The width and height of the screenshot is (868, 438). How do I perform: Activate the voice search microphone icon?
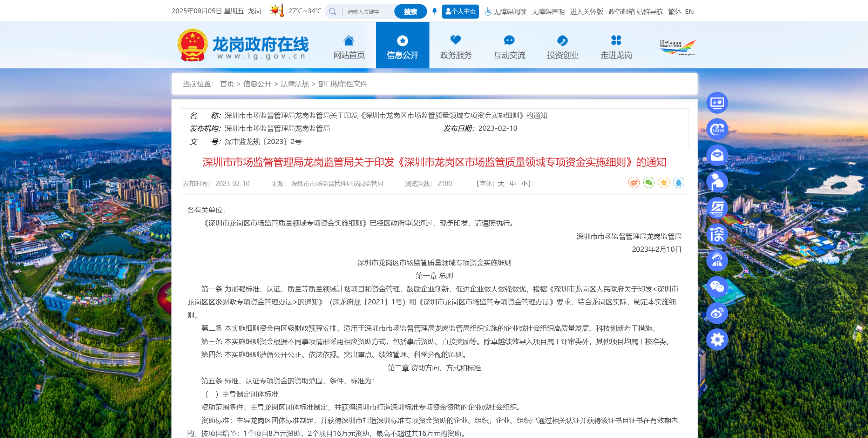pos(435,11)
